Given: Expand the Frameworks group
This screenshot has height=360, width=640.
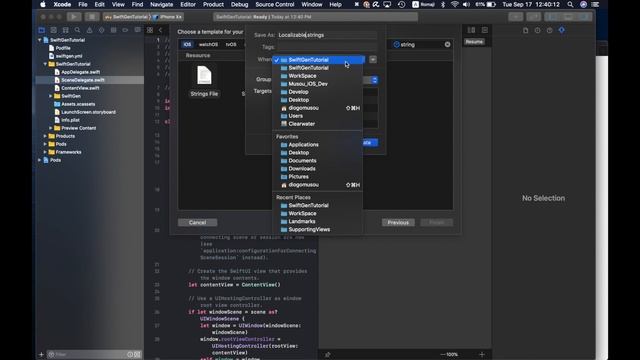Looking at the screenshot, I should point(45,152).
